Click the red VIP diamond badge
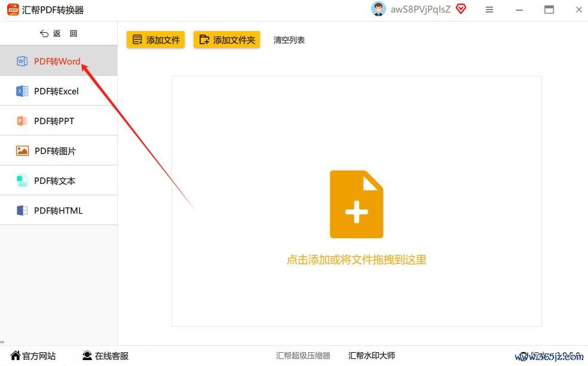The width and height of the screenshot is (588, 366). (461, 9)
